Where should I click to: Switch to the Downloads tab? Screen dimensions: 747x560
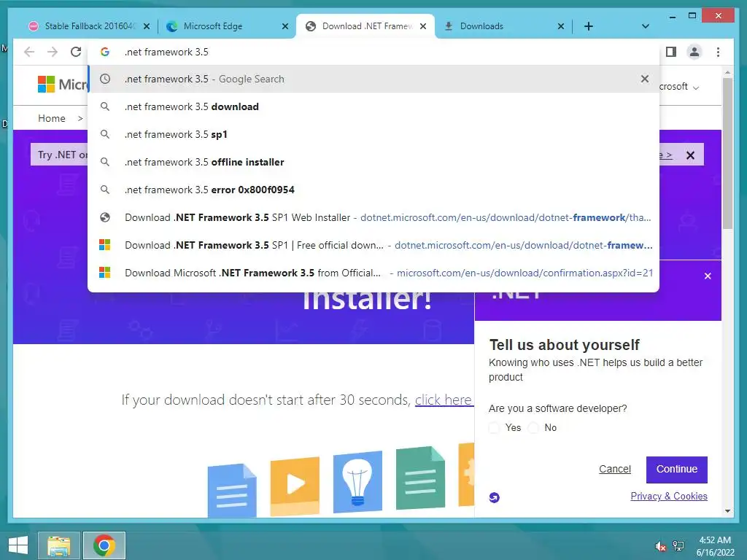coord(503,26)
